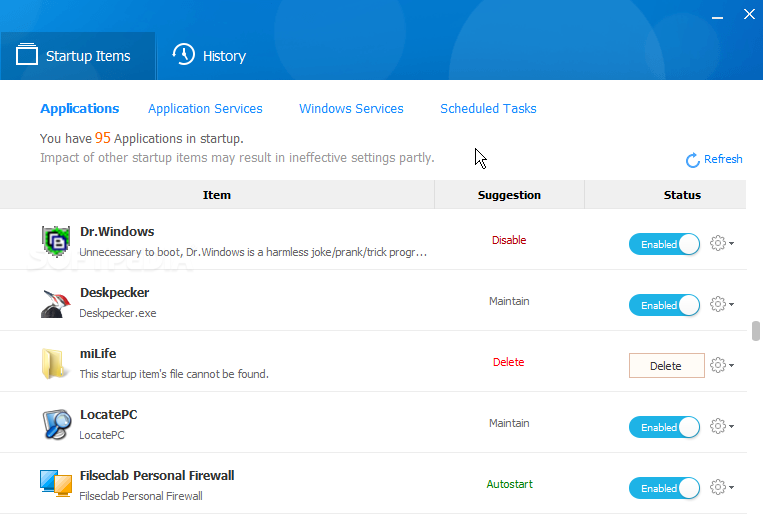
Task: Open the gear settings for LocatePC
Action: [x=718, y=426]
